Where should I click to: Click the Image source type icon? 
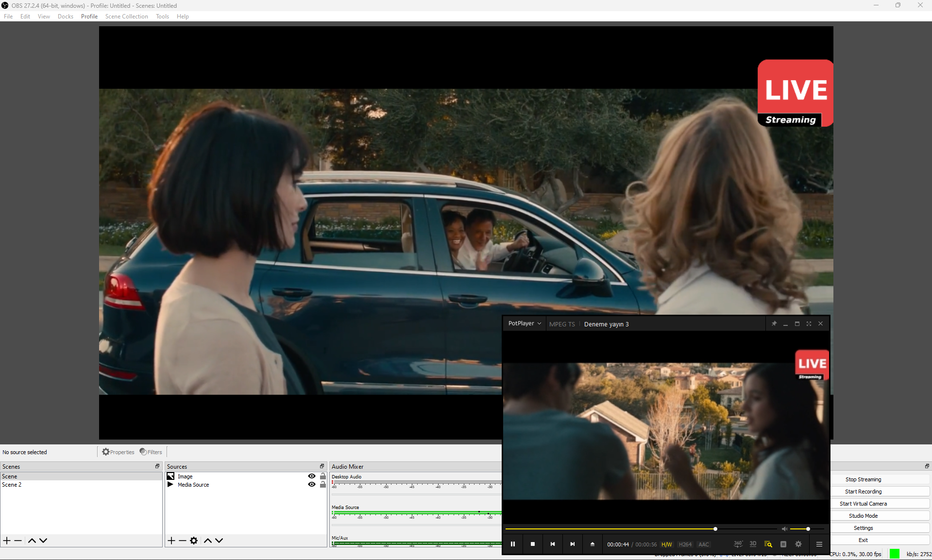(170, 476)
